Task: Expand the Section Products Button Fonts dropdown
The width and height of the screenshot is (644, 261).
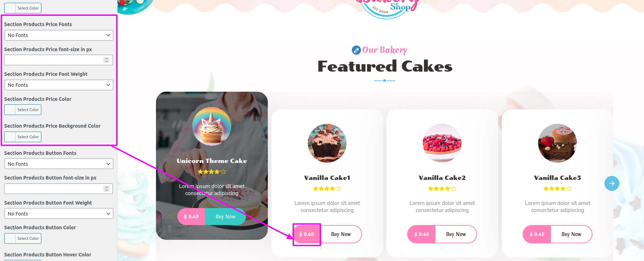Action: (x=59, y=164)
